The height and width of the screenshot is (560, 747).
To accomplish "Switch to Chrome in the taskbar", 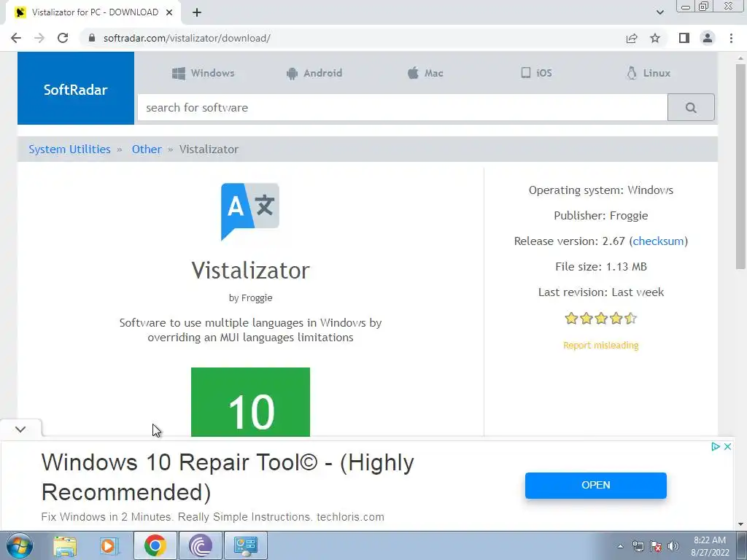I will coord(155,545).
